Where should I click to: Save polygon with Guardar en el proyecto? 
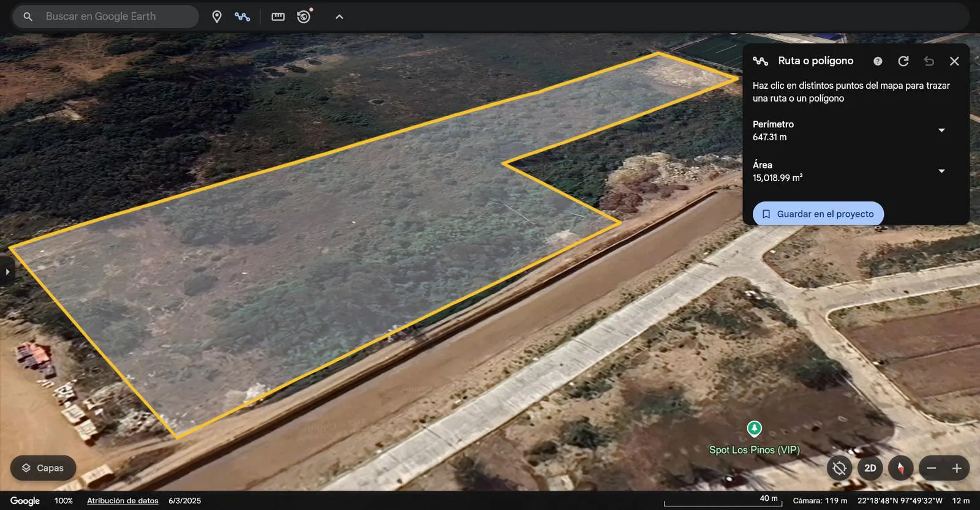(818, 214)
